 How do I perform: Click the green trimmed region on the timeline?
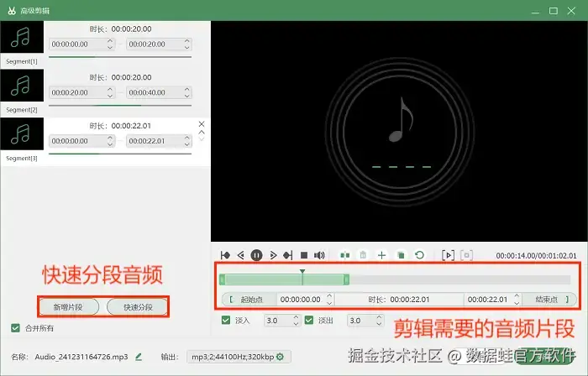284,279
